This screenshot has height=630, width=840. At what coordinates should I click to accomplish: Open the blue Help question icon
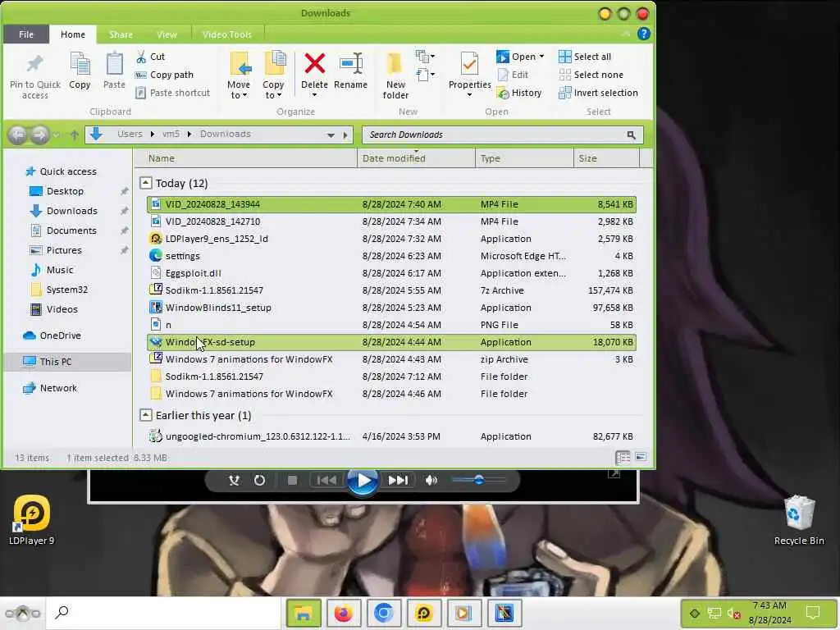point(643,34)
